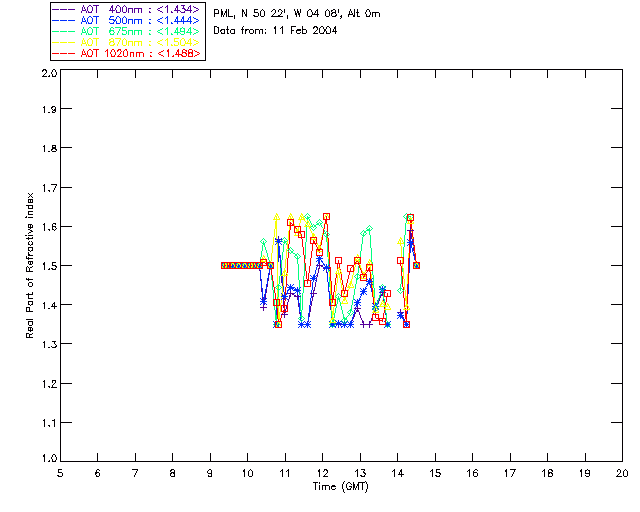Screen dimensions: 640x512
Task: Click the x-axis label 12
Action: click(322, 473)
